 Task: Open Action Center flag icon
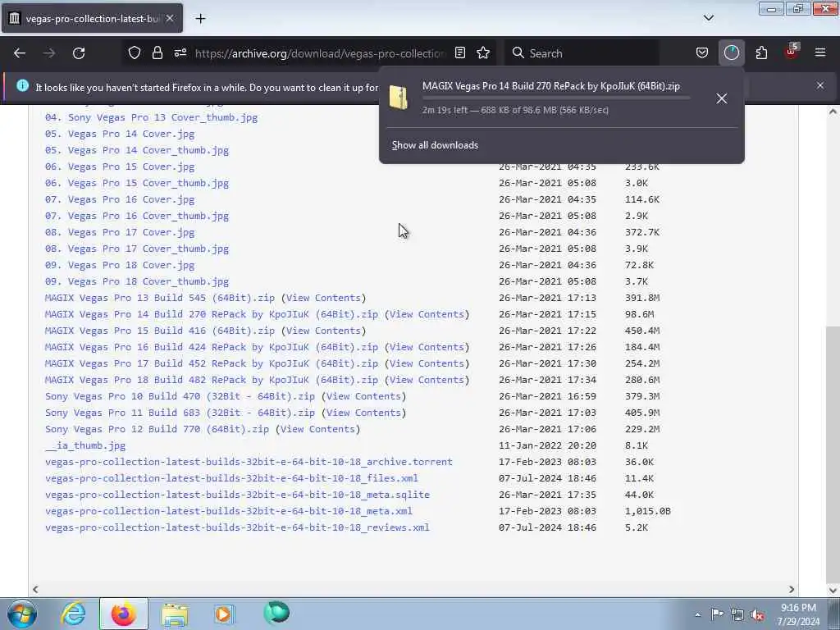(717, 614)
